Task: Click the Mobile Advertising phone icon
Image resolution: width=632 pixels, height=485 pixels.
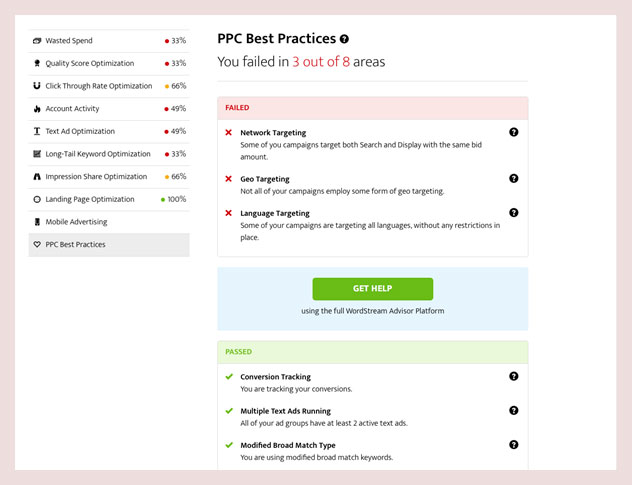Action: coord(37,222)
